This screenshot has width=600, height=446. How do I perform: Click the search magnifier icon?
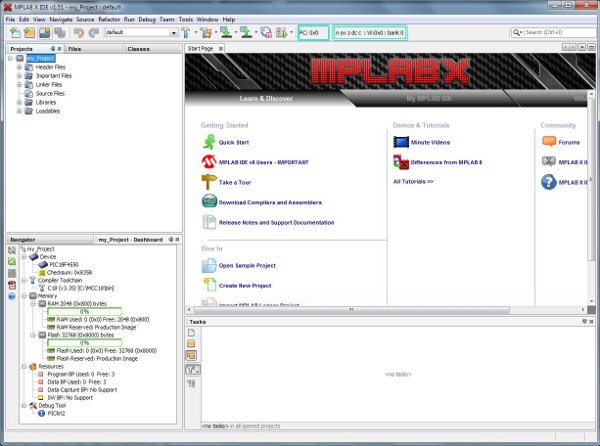517,33
